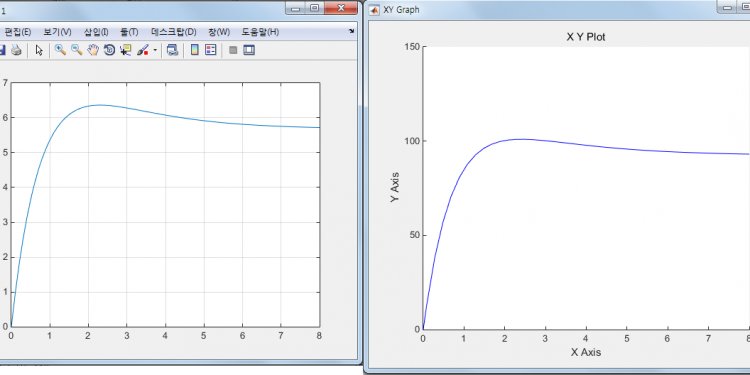750x375 pixels.
Task: Select the Pan hand tool
Action: [x=93, y=50]
